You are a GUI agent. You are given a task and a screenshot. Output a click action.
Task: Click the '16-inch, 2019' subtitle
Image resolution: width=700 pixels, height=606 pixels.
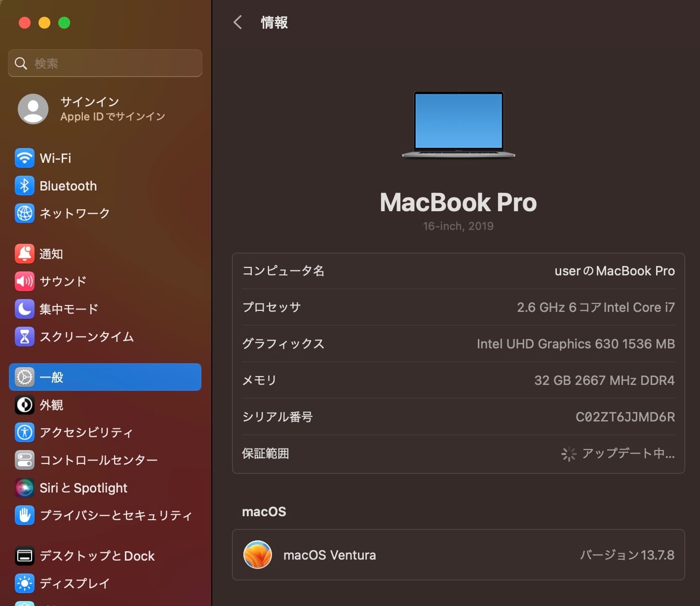click(x=459, y=226)
